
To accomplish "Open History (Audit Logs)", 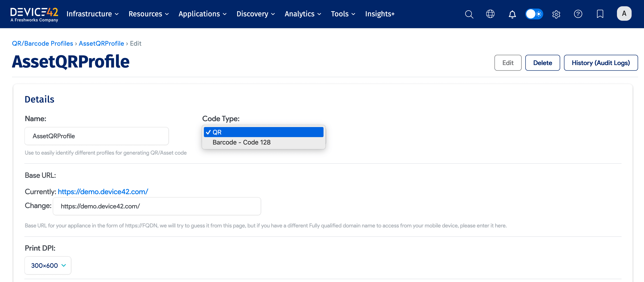I will (x=601, y=63).
